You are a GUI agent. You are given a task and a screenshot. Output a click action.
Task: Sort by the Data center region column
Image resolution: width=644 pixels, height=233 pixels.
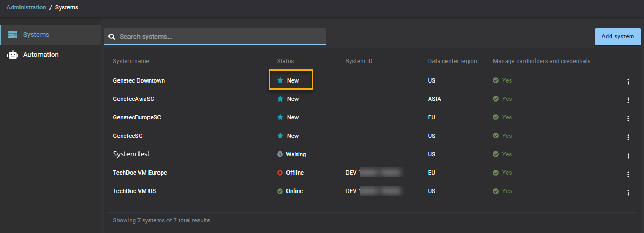(x=452, y=61)
